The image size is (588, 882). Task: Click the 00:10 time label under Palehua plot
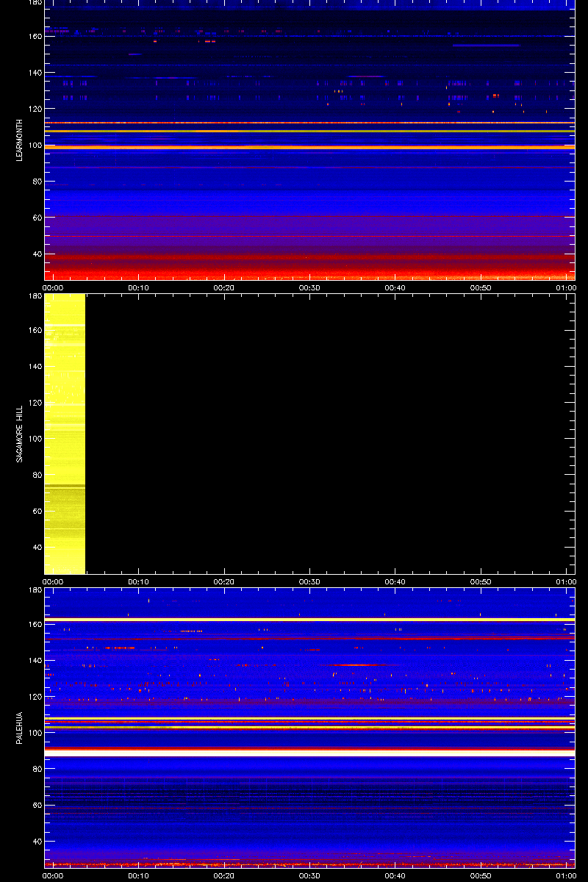[x=138, y=875]
